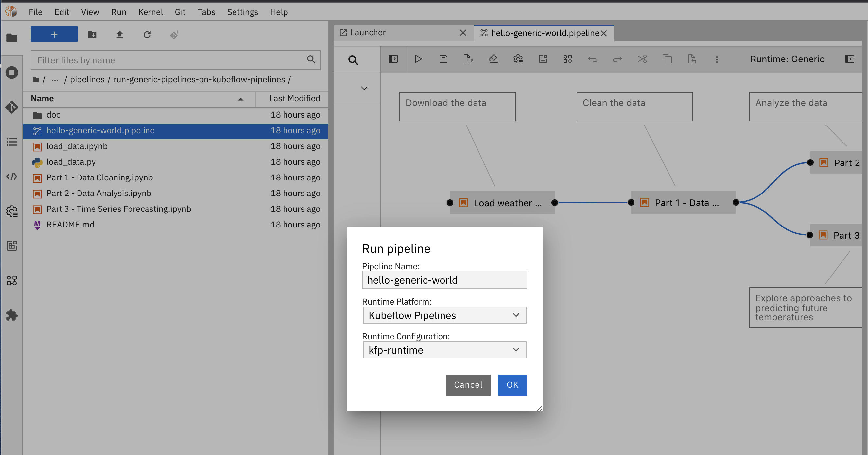This screenshot has width=868, height=455.
Task: Click the Clear Pipeline eraser icon
Action: (493, 59)
